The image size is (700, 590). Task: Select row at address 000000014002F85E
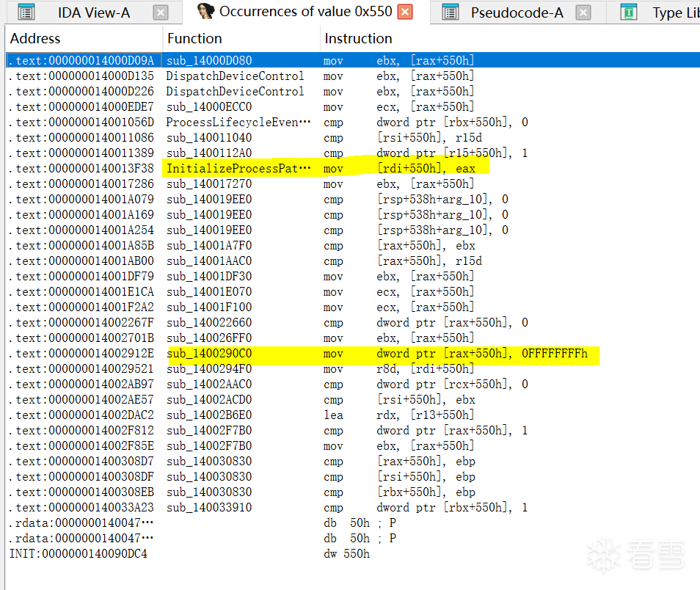pyautogui.click(x=353, y=445)
